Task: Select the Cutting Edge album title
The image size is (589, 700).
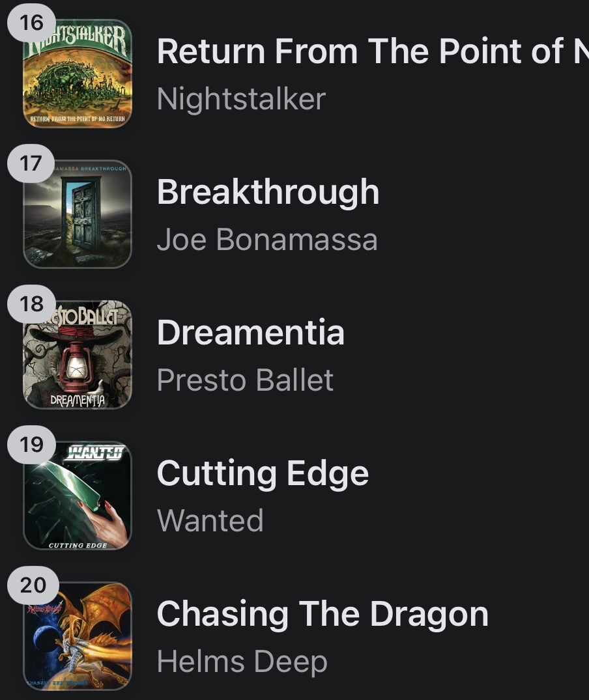Action: click(x=263, y=473)
